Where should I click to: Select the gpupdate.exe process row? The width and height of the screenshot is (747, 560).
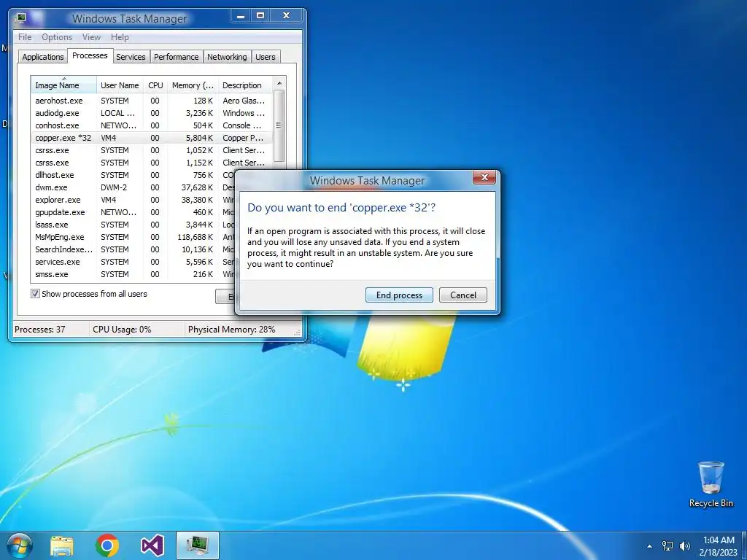click(x=133, y=212)
